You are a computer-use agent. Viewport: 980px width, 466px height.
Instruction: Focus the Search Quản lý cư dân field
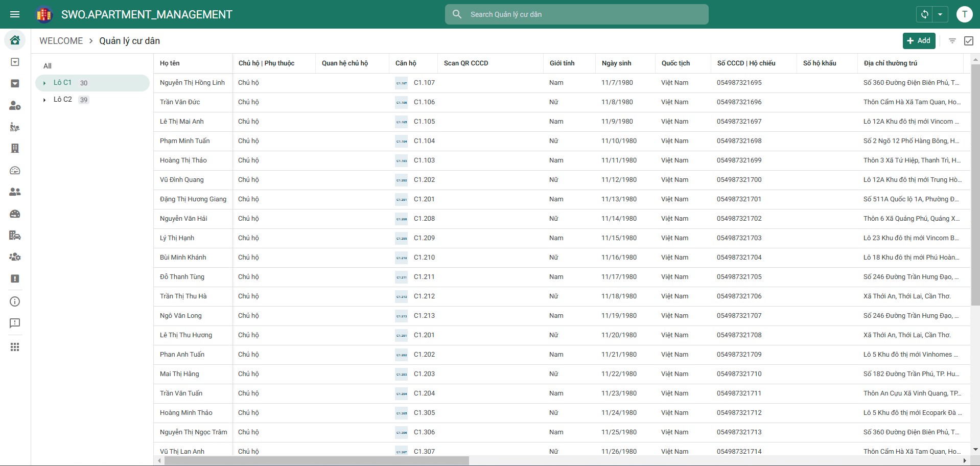tap(576, 14)
